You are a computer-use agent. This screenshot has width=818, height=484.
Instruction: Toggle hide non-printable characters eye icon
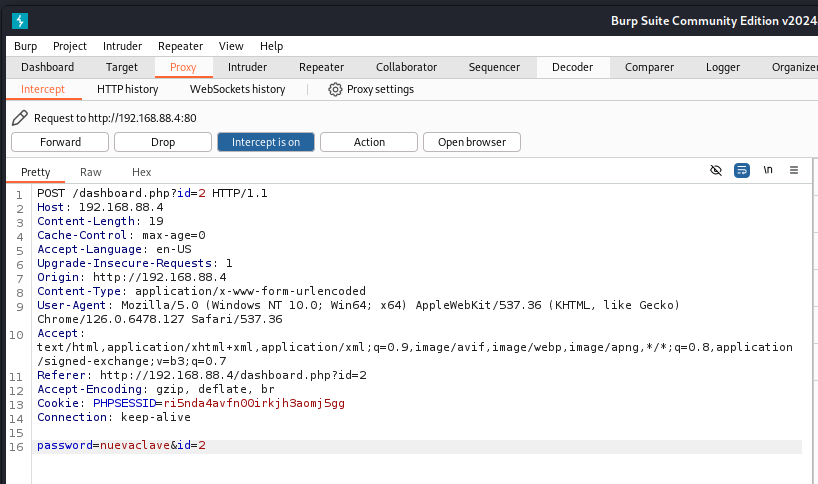pyautogui.click(x=716, y=171)
